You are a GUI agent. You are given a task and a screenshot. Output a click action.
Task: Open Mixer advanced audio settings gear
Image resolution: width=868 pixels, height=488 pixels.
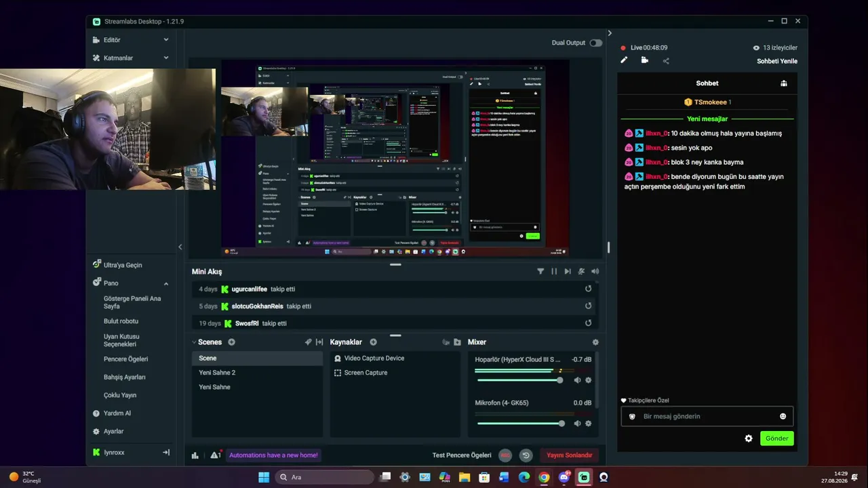click(x=595, y=342)
